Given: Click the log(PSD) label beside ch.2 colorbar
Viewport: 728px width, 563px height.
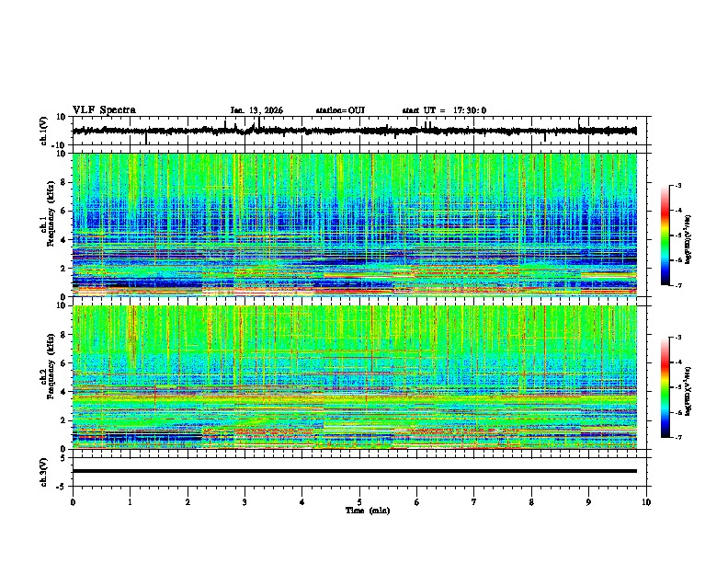Looking at the screenshot, I should coord(688,392).
